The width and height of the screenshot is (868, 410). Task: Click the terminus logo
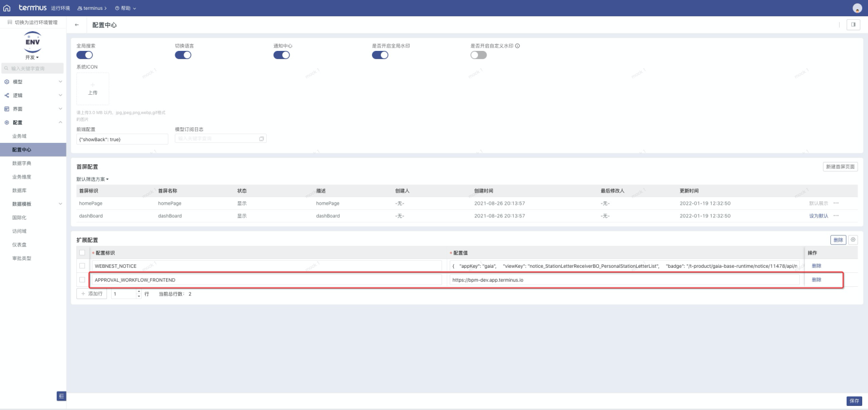[x=32, y=8]
